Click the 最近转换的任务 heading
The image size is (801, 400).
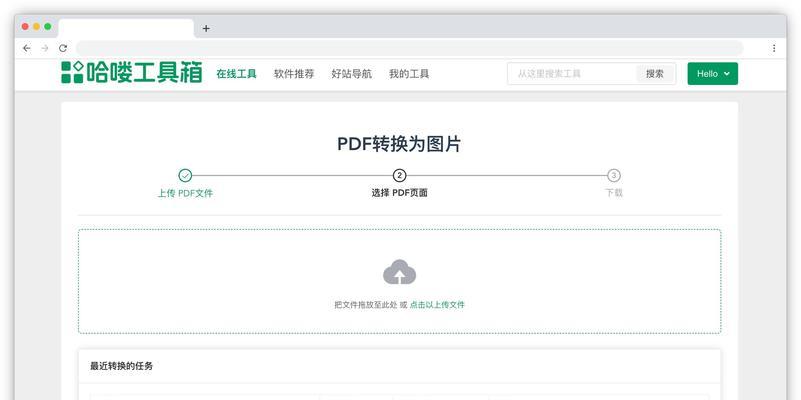pyautogui.click(x=122, y=366)
